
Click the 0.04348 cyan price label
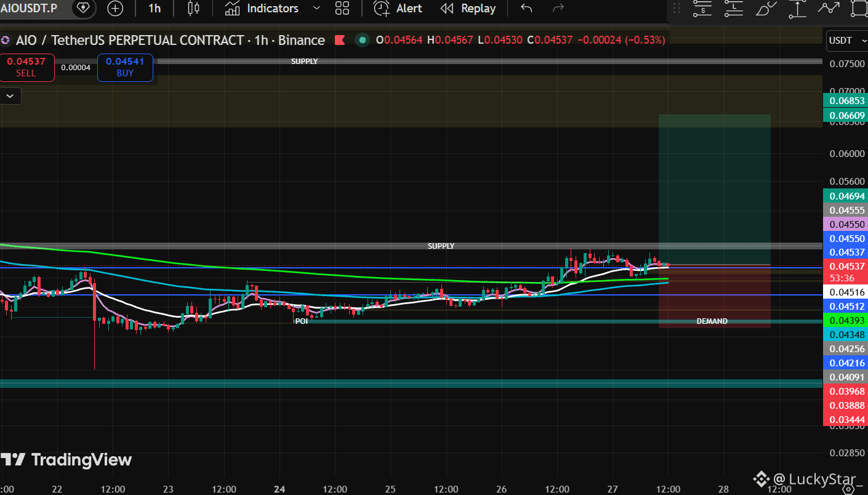pos(847,334)
